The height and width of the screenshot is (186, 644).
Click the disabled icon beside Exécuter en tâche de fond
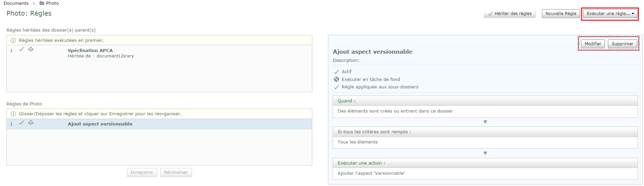pos(336,79)
